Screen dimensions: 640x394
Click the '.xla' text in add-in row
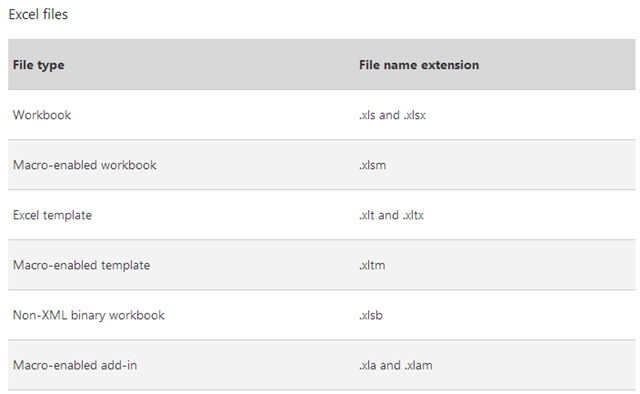tap(368, 365)
